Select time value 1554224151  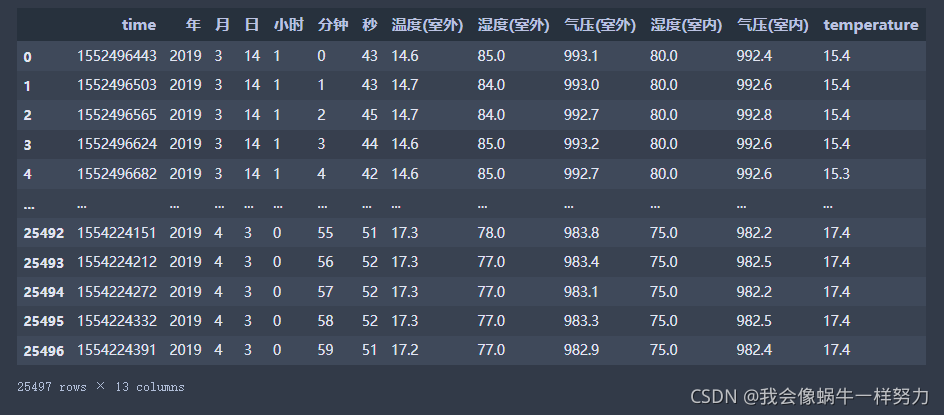(117, 233)
